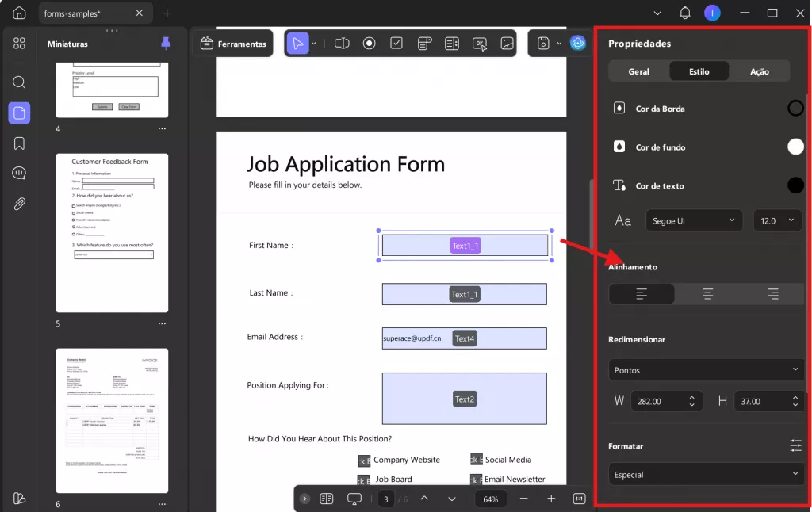
Task: Open the UPDF AI assistant icon
Action: tap(578, 43)
